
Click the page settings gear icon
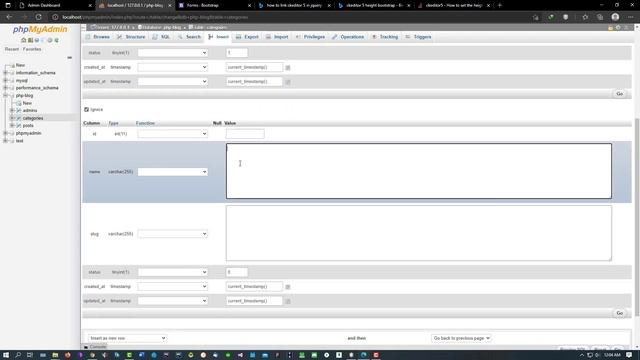coord(618,27)
